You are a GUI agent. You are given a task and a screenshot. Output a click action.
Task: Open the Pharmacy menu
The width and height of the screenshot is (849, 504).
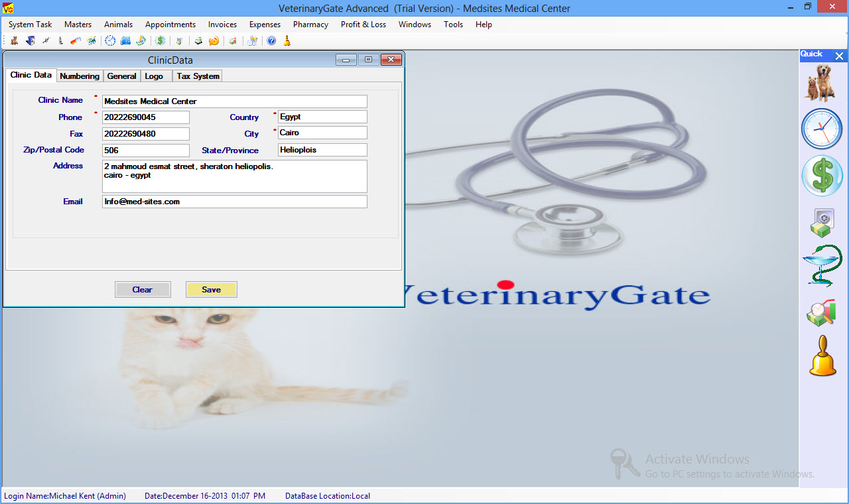310,25
